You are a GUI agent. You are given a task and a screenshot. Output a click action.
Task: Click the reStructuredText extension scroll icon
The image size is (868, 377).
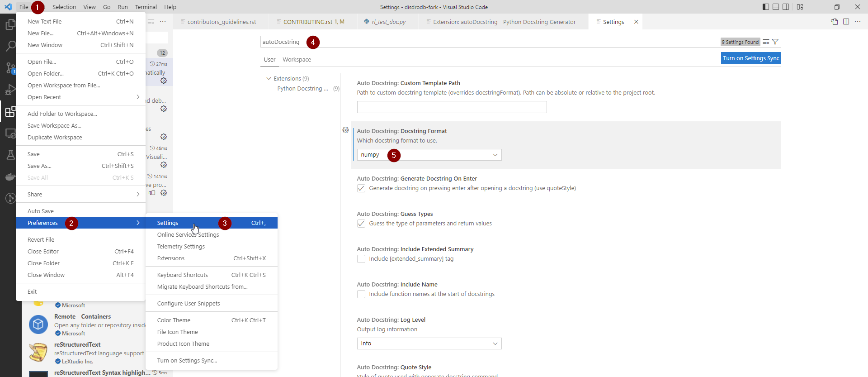[38, 353]
